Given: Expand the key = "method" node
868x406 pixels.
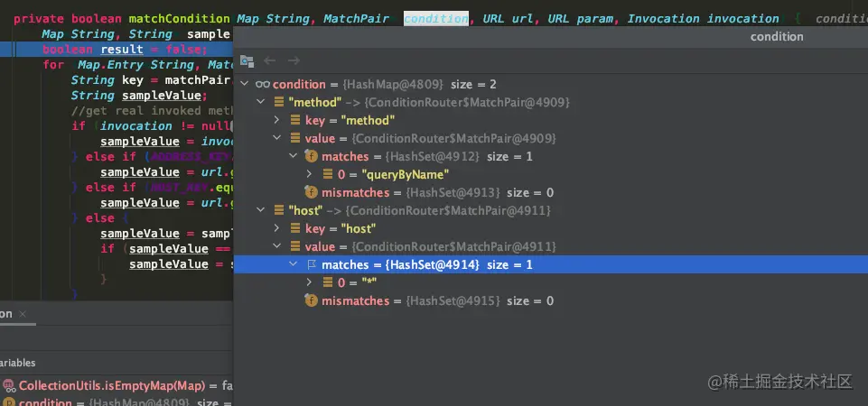Looking at the screenshot, I should click(x=277, y=121).
